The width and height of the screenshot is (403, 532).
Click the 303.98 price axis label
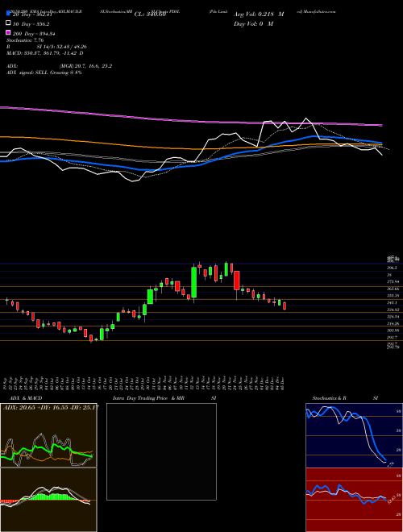pos(395,330)
